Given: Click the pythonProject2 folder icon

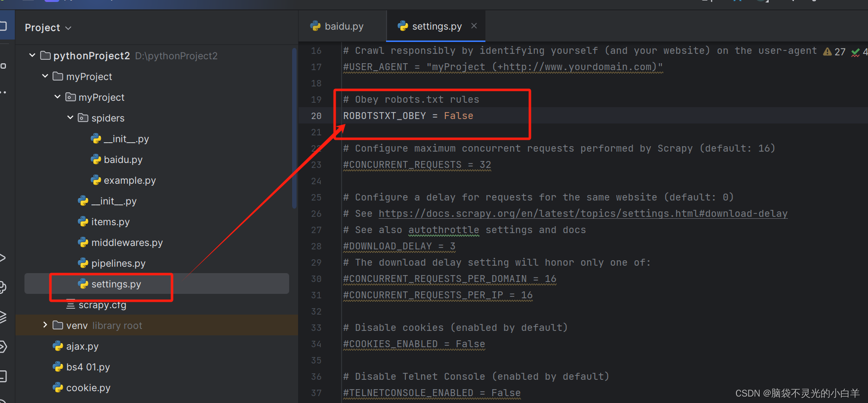Looking at the screenshot, I should tap(45, 55).
